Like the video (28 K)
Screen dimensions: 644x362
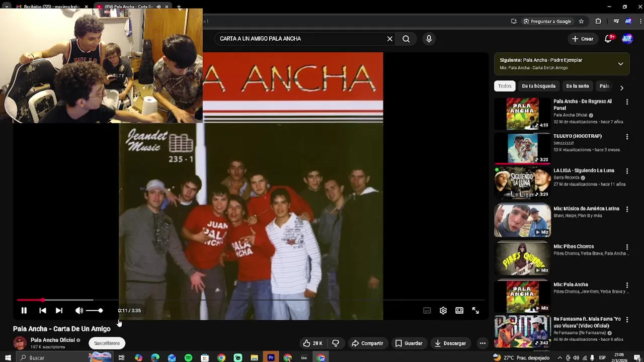[x=312, y=343]
